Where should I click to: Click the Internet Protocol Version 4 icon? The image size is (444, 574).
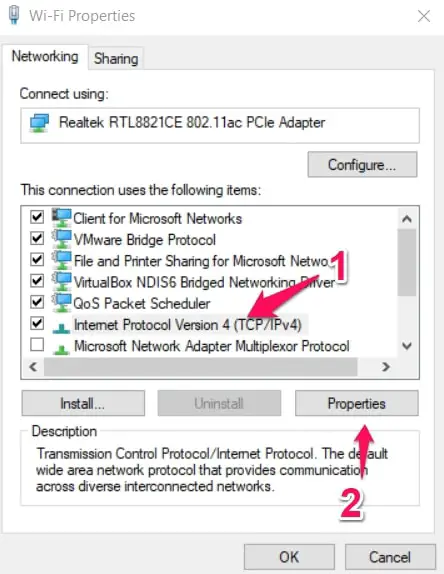(61, 328)
